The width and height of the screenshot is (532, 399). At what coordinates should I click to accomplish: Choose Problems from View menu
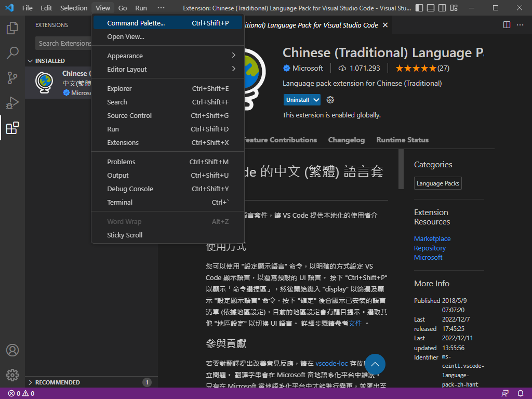pyautogui.click(x=168, y=162)
